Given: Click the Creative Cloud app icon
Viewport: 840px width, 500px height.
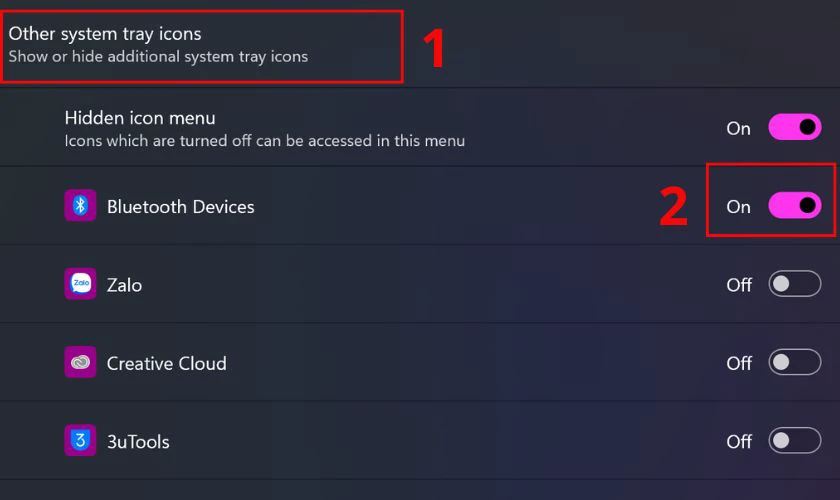Looking at the screenshot, I should point(80,362).
